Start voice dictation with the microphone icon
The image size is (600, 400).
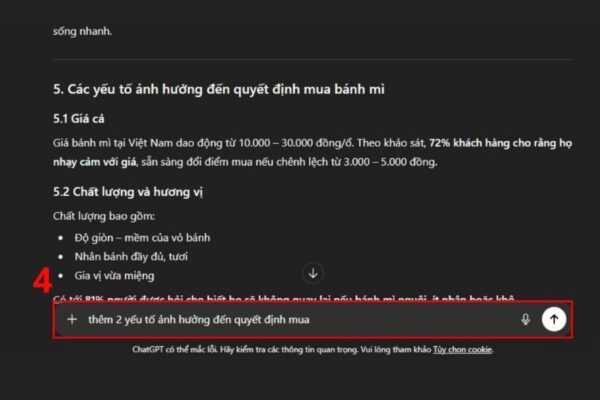(x=526, y=319)
